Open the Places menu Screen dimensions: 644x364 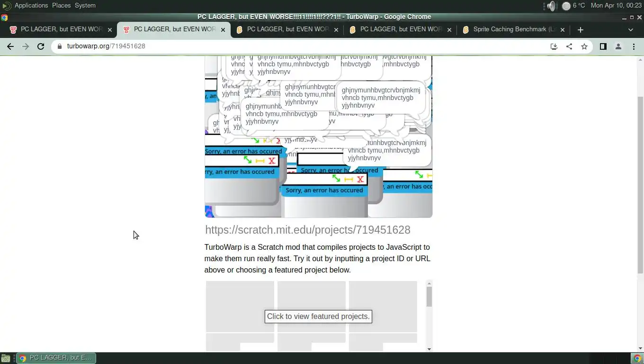point(61,6)
